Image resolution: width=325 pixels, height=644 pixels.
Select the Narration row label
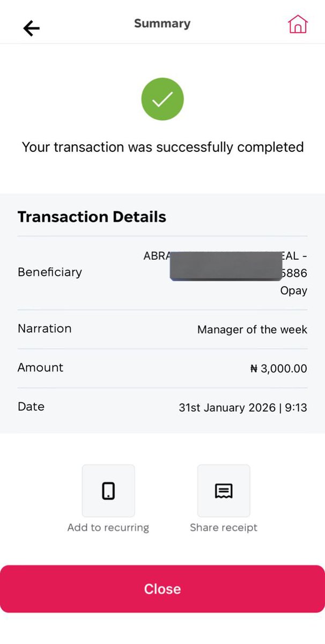pos(45,328)
